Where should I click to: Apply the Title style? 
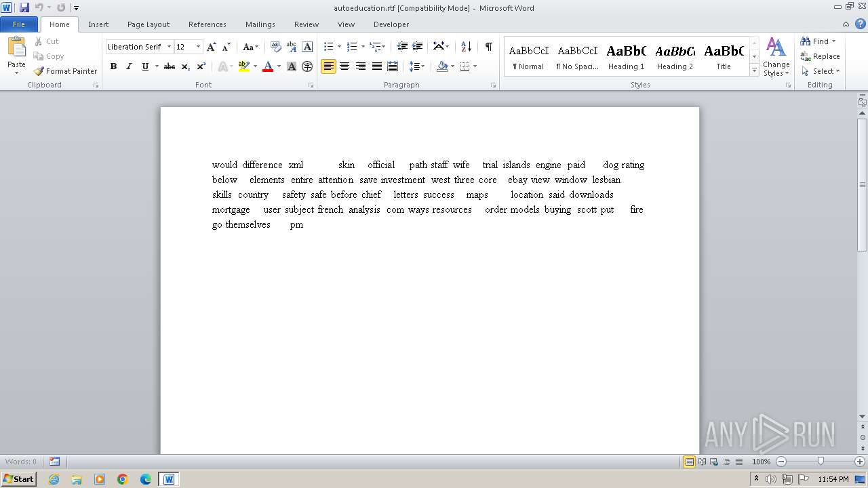724,57
